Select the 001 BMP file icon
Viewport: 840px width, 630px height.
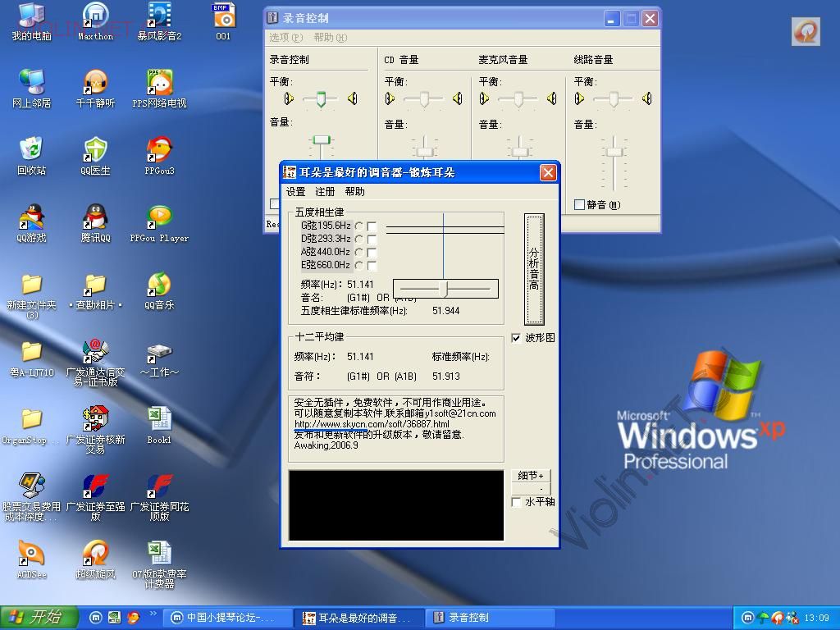tap(223, 21)
